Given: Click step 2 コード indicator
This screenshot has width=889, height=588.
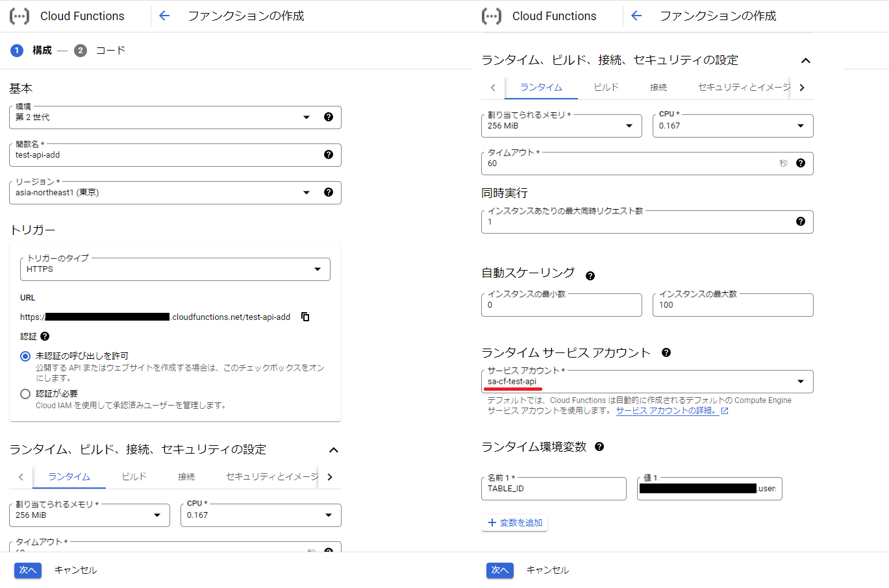Looking at the screenshot, I should [99, 50].
